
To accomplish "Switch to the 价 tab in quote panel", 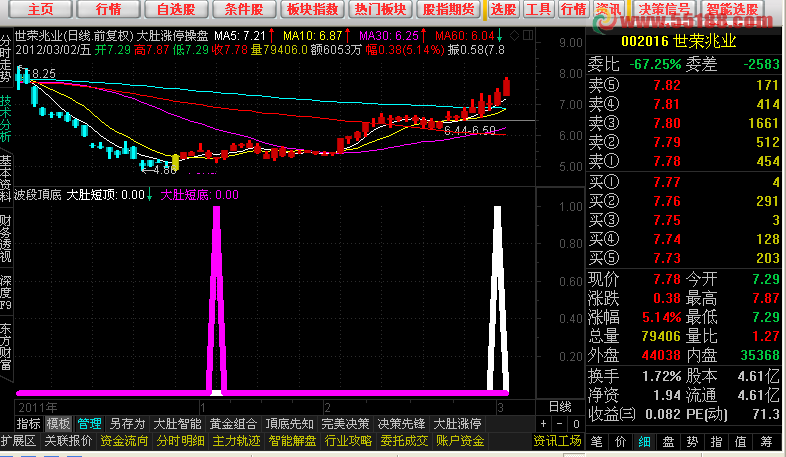I will (621, 441).
